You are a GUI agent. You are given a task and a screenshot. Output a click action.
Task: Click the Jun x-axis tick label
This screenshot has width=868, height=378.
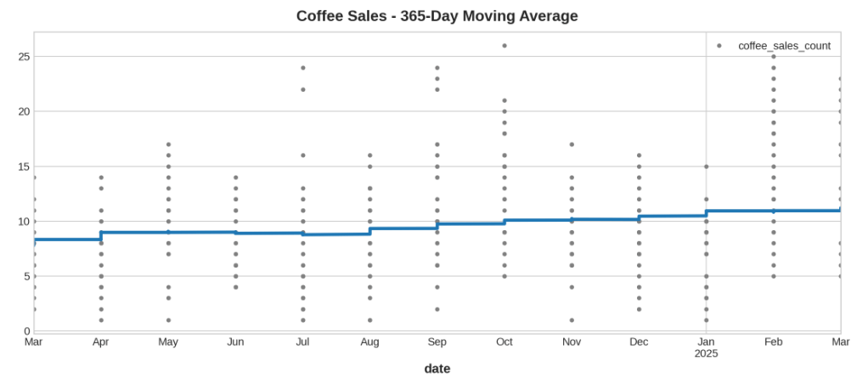coord(235,341)
